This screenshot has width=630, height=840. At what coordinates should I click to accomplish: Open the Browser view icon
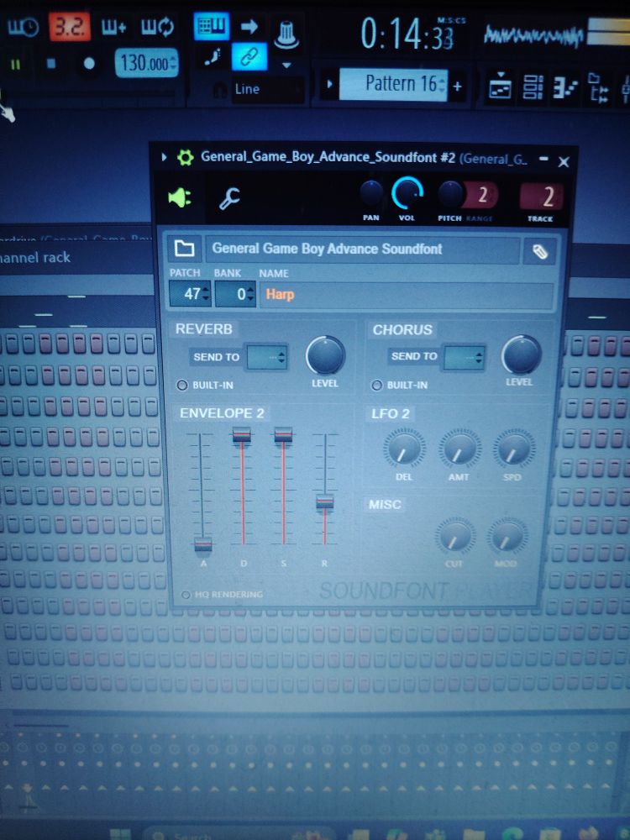[598, 87]
